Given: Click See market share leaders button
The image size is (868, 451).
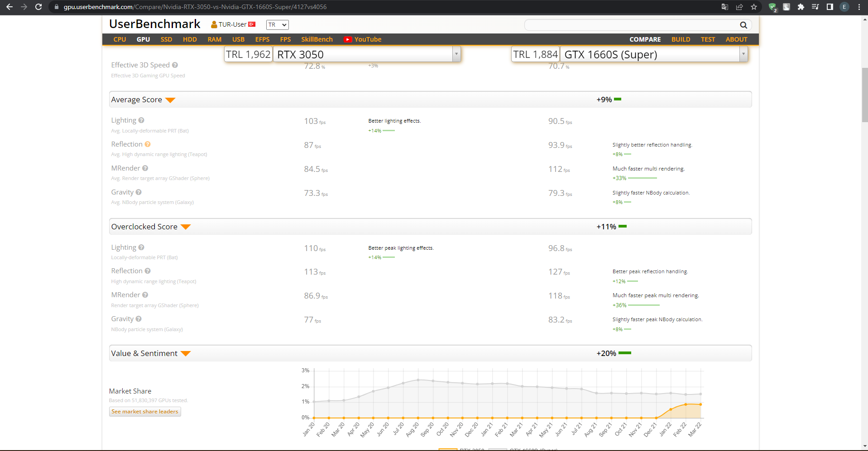Looking at the screenshot, I should (145, 412).
